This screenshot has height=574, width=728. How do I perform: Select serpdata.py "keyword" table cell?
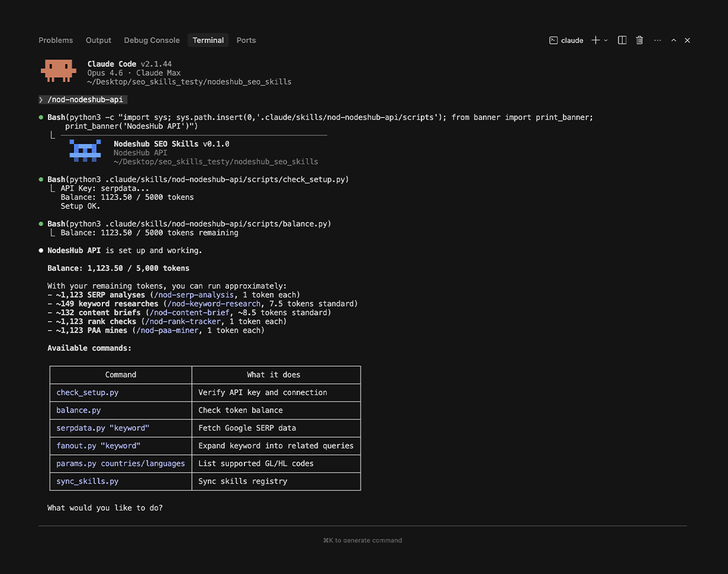(121, 428)
